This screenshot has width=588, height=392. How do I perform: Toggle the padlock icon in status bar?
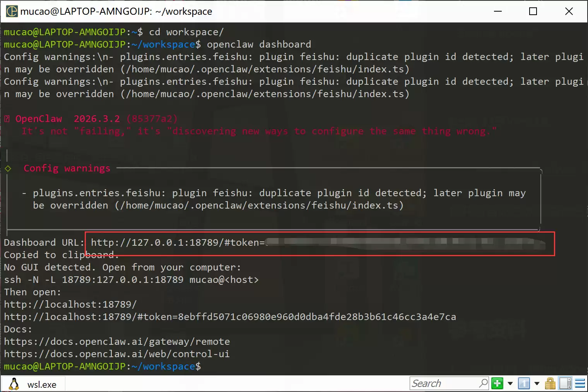pyautogui.click(x=550, y=383)
